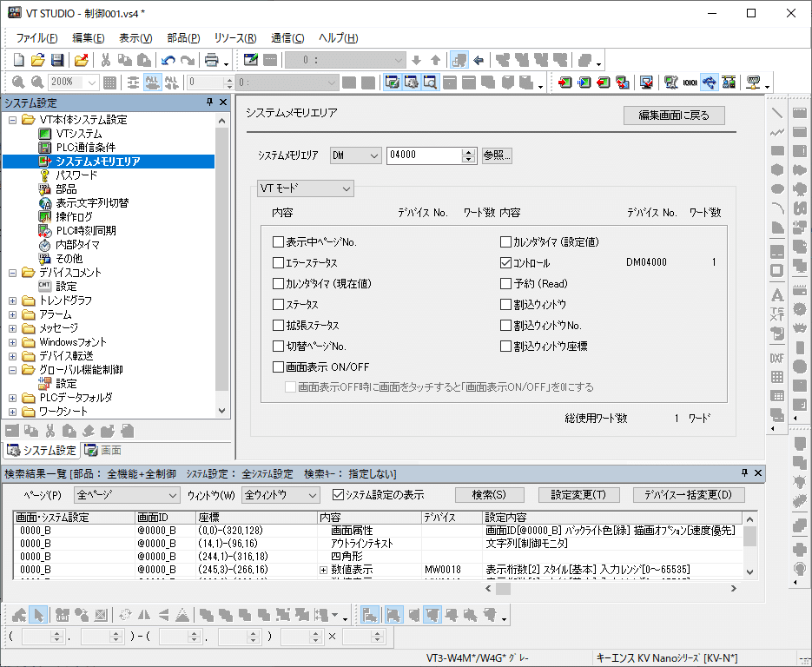Click the red arrow into green box icon
Image resolution: width=812 pixels, height=667 pixels.
(565, 83)
